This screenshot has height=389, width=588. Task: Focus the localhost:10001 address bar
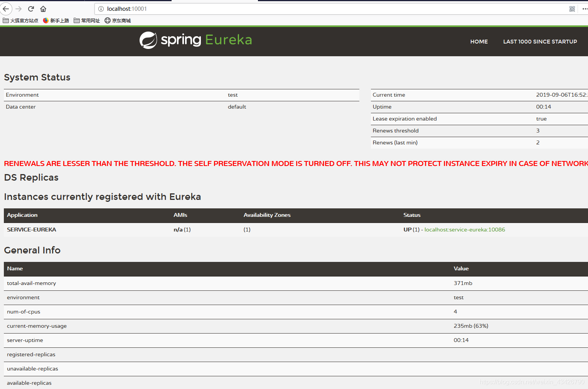[x=332, y=9]
